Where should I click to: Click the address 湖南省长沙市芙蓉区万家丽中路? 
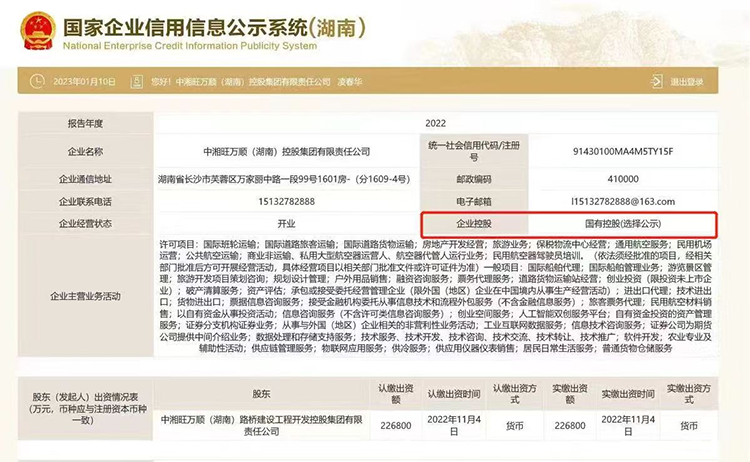pos(284,179)
